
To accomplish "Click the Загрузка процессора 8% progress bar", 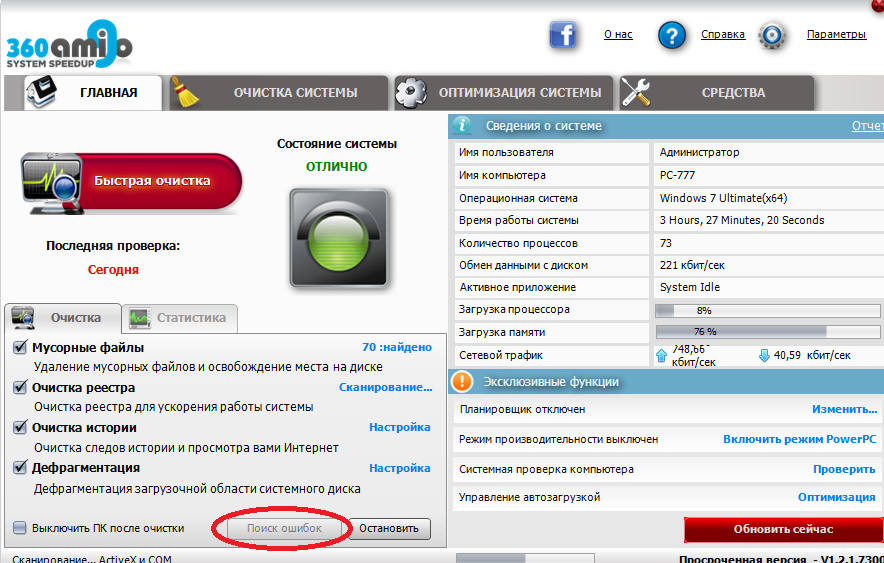I will [767, 311].
